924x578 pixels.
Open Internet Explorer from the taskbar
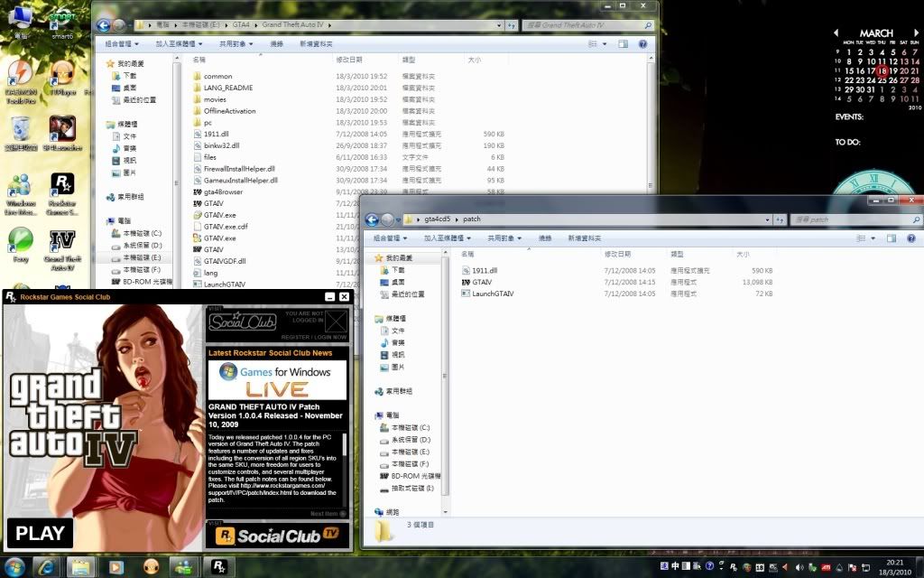pyautogui.click(x=47, y=566)
